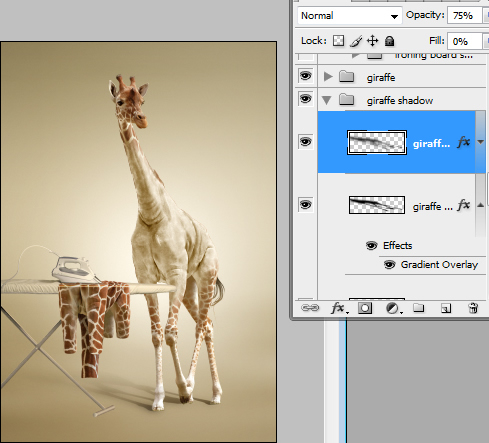The image size is (489, 443).
Task: Toggle visibility of second giraffe ... layer
Action: (305, 204)
